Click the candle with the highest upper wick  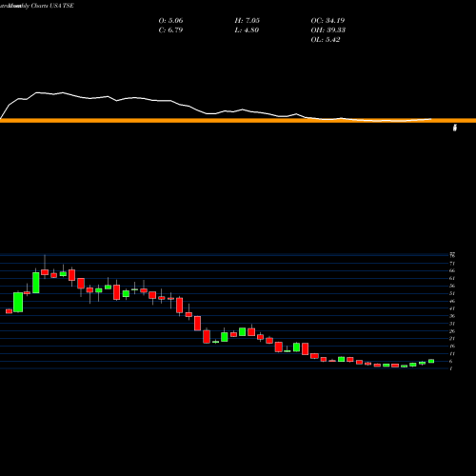[45, 272]
